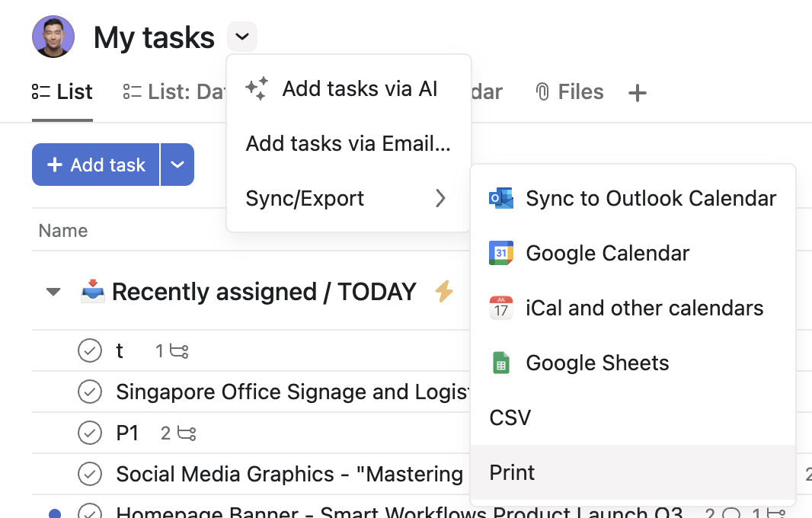Viewport: 812px width, 518px height.
Task: Collapse the Recently assigned / TODAY section
Action: click(53, 292)
